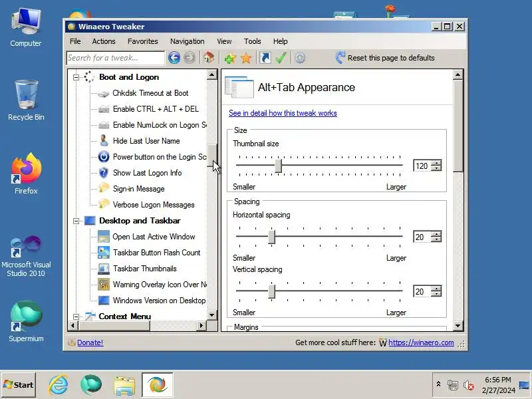Viewport: 532px width, 399px height.
Task: Open Firefox desktop shortcut
Action: click(26, 174)
